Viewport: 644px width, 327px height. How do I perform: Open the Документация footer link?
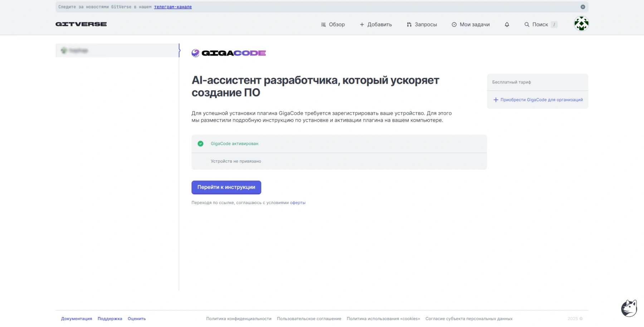pos(77,319)
